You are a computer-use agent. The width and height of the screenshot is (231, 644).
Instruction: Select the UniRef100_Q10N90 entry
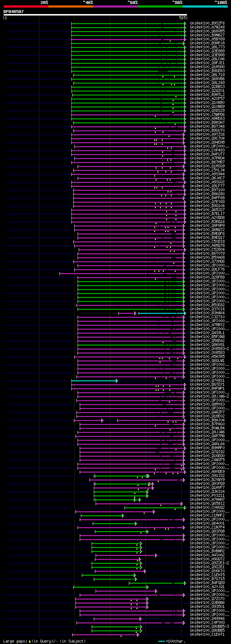tap(207, 103)
